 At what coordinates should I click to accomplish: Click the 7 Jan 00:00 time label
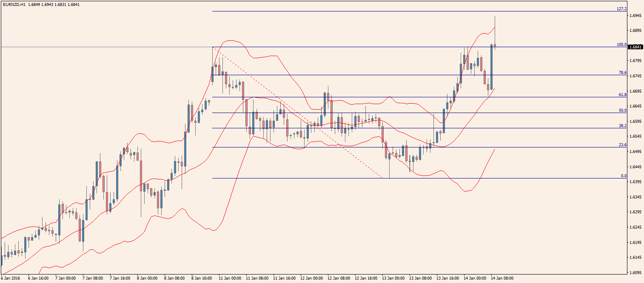pos(65,279)
